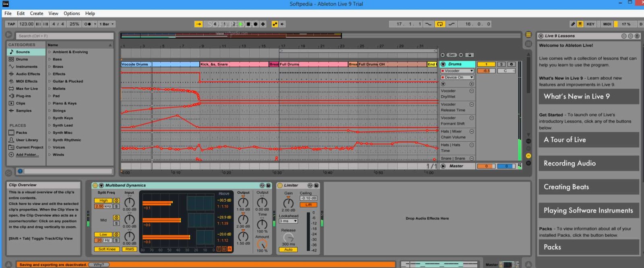This screenshot has height=268, width=644.
Task: Open Packs under Places
Action: click(x=21, y=132)
